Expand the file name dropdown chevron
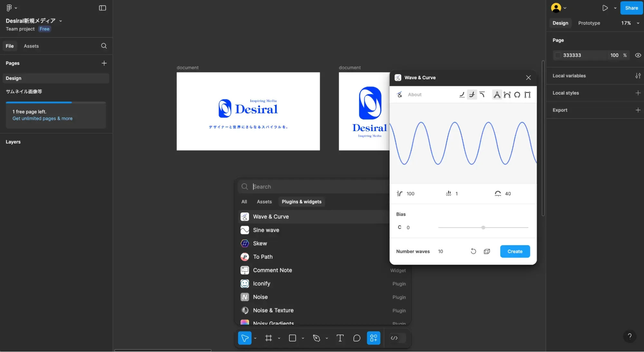This screenshot has height=352, width=644. [61, 21]
